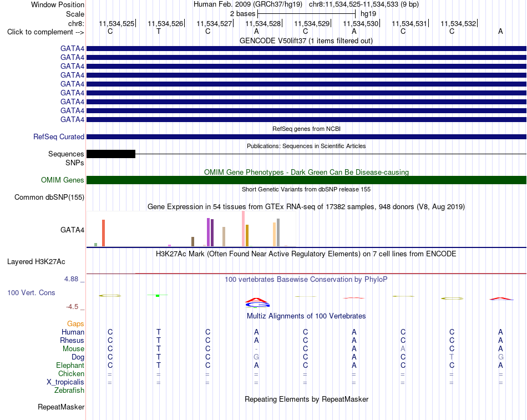Click the GTEx Gene Expression track title

pyautogui.click(x=306, y=207)
